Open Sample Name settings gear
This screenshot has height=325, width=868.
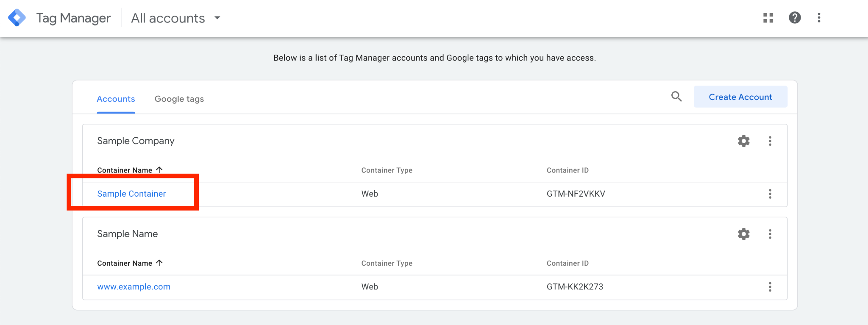744,234
